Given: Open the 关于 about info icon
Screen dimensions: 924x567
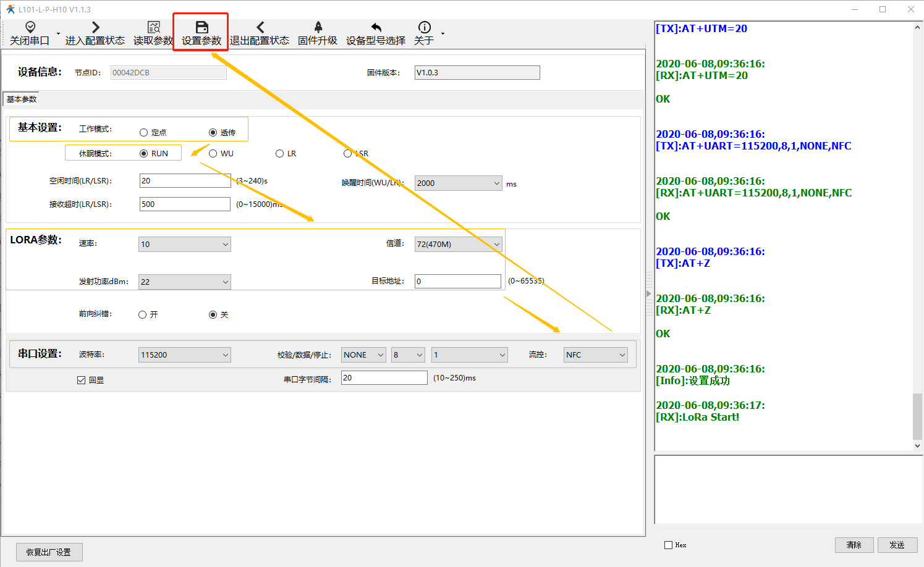Looking at the screenshot, I should 424,27.
